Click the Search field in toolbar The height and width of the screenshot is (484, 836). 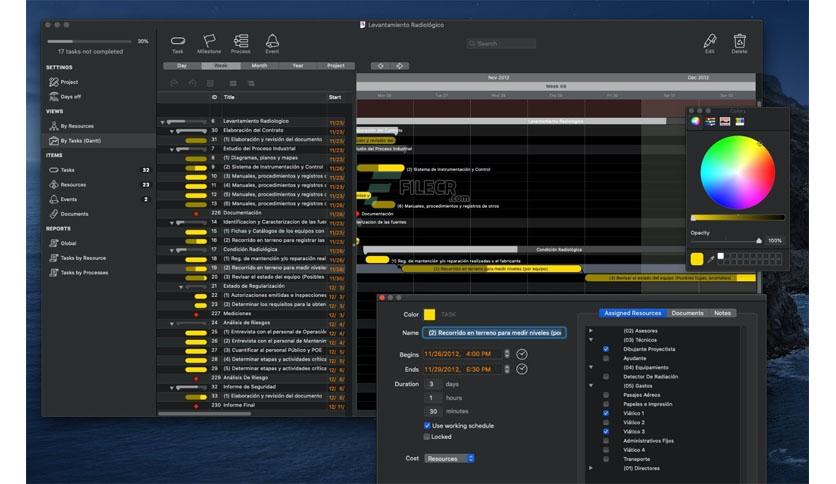[x=501, y=44]
